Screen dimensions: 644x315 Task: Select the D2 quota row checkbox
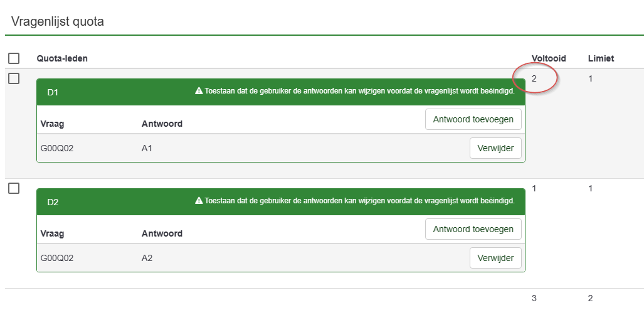[14, 188]
